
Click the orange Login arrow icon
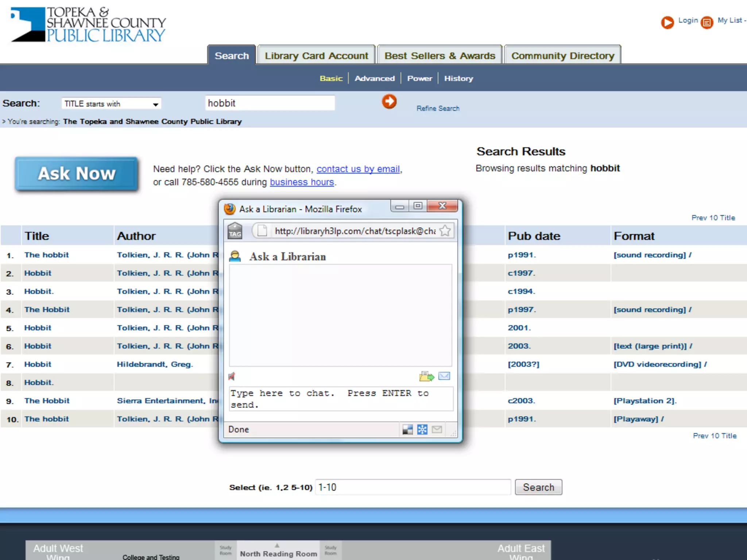[667, 23]
